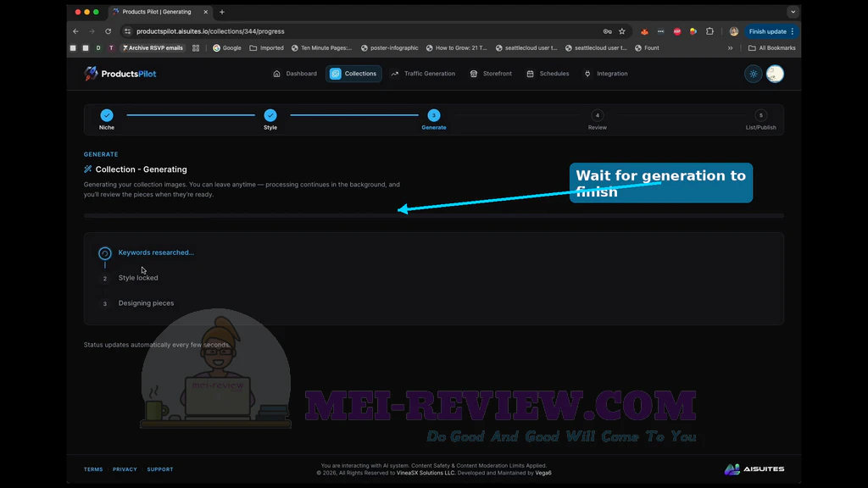Viewport: 868px width, 488px height.
Task: Click the AISuites logo in footer
Action: (x=754, y=469)
